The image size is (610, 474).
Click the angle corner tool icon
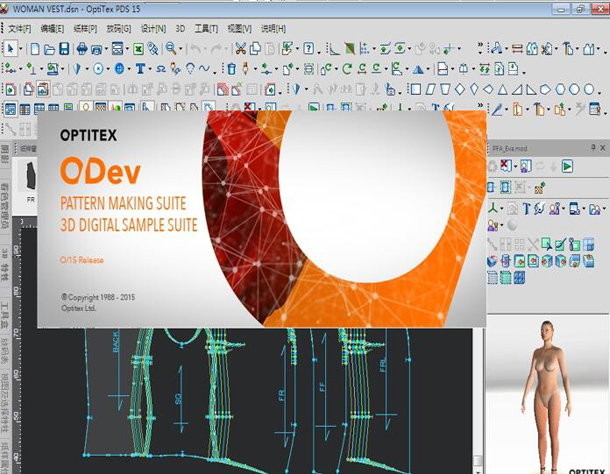(x=333, y=49)
